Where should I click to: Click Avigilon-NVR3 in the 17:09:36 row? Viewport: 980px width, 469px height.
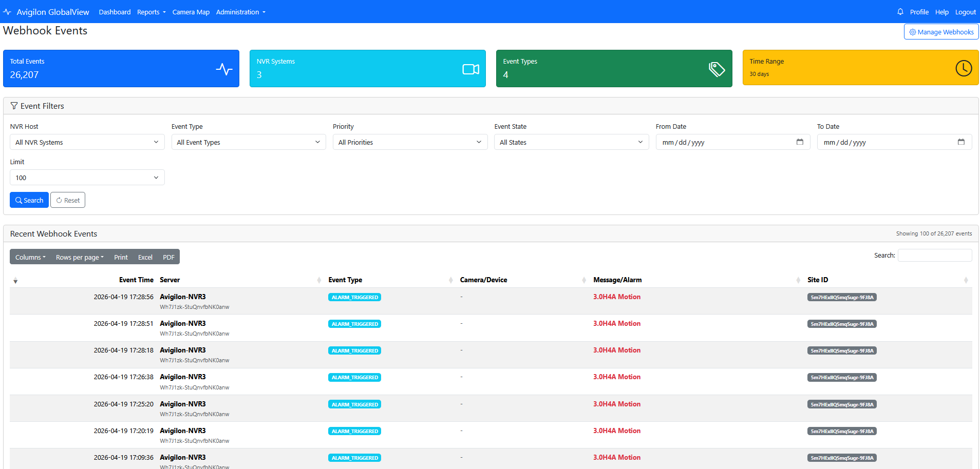click(183, 457)
